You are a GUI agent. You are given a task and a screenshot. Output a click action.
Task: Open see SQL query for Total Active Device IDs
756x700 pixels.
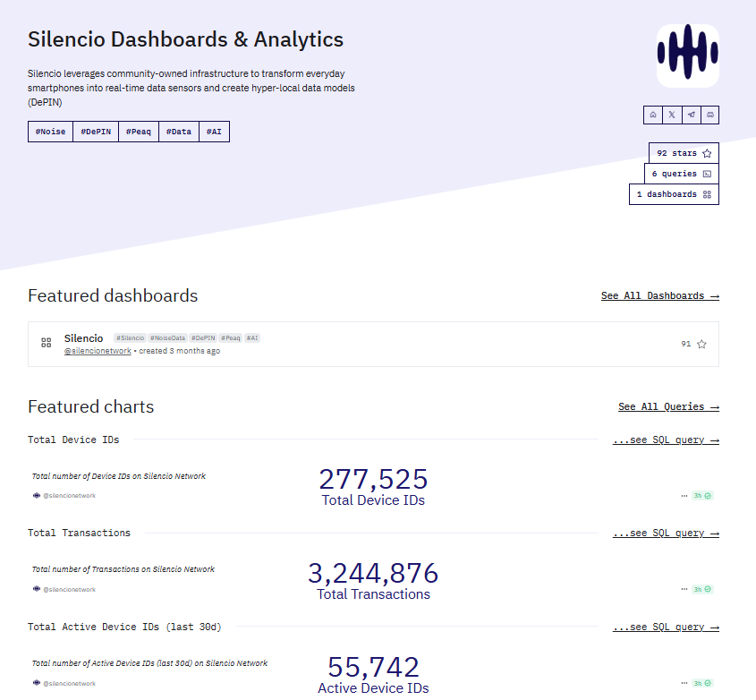tap(666, 627)
